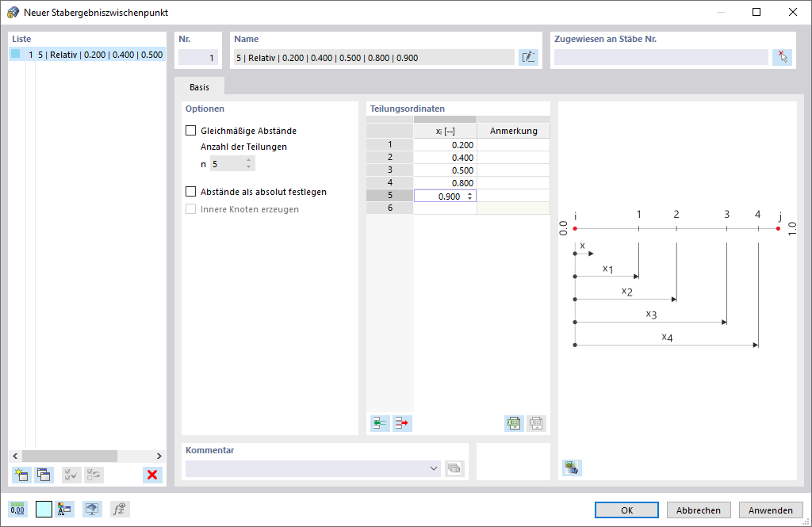
Task: Select the Basis tab
Action: point(199,87)
